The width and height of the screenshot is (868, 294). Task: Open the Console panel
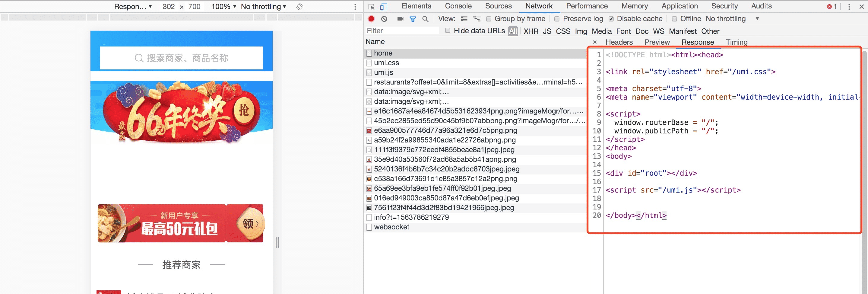click(458, 6)
